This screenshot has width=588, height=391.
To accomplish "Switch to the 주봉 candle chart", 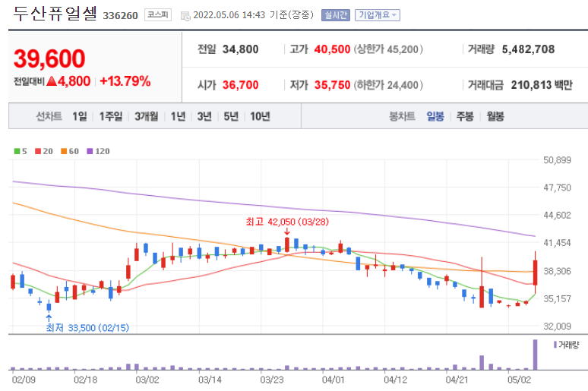I will (x=465, y=116).
